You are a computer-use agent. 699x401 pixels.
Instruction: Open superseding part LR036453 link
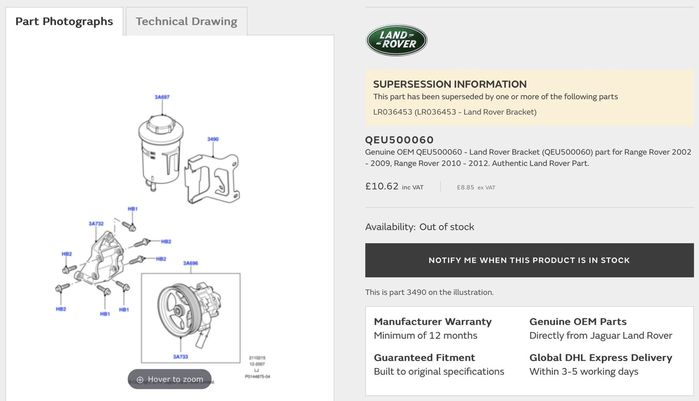[455, 112]
